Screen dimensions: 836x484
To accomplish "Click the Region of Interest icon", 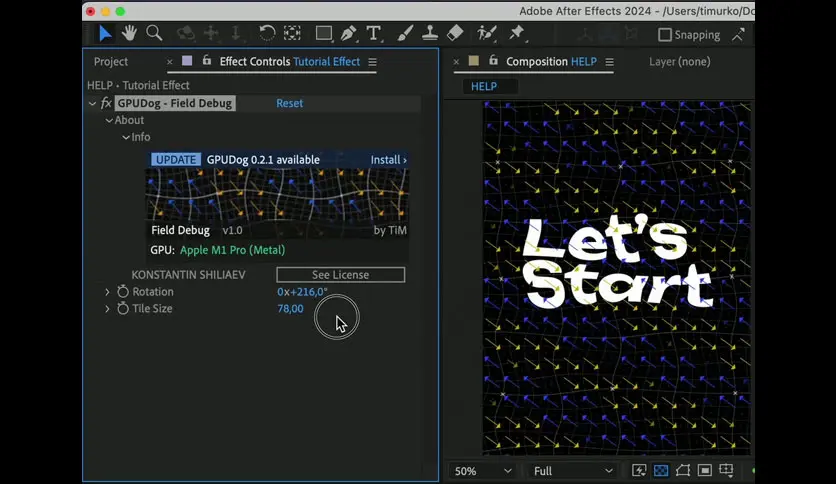I will (704, 470).
